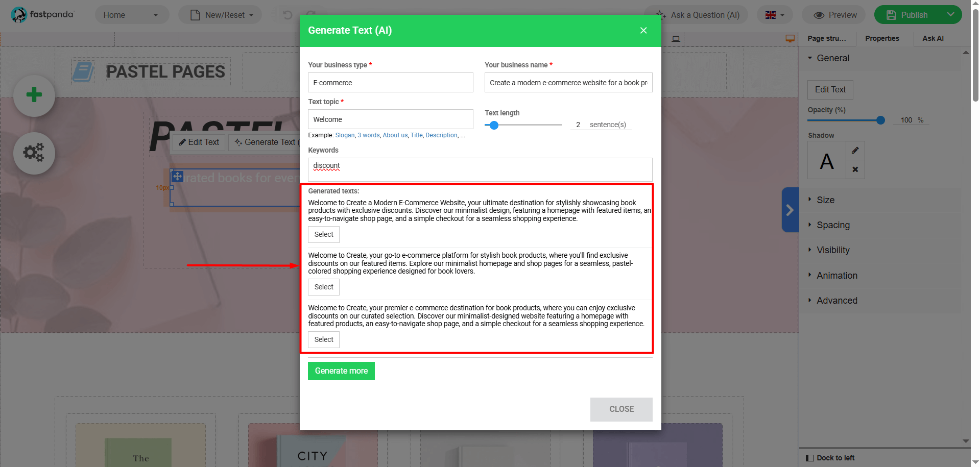Select the orange desktop monitor icon

click(790, 38)
